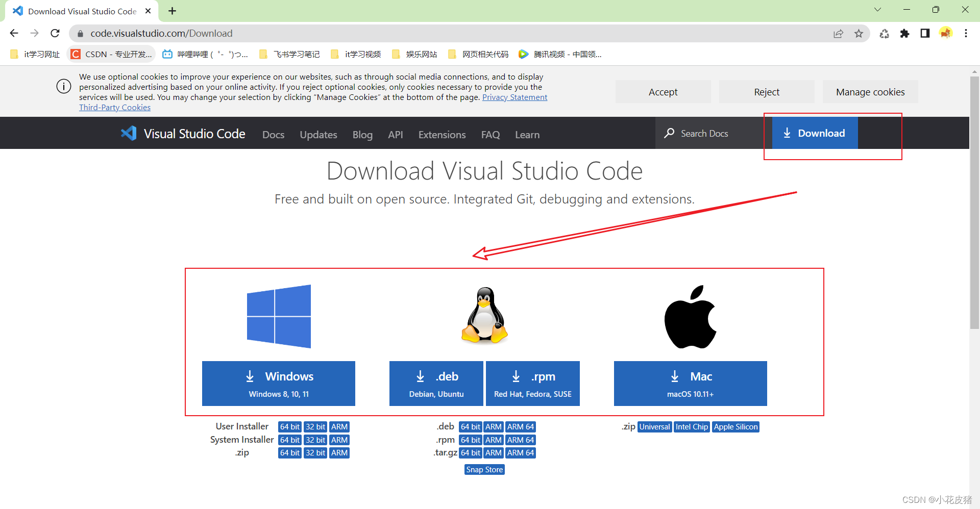Click the browser back arrow
Screen dimensions: 980x509
(14, 33)
